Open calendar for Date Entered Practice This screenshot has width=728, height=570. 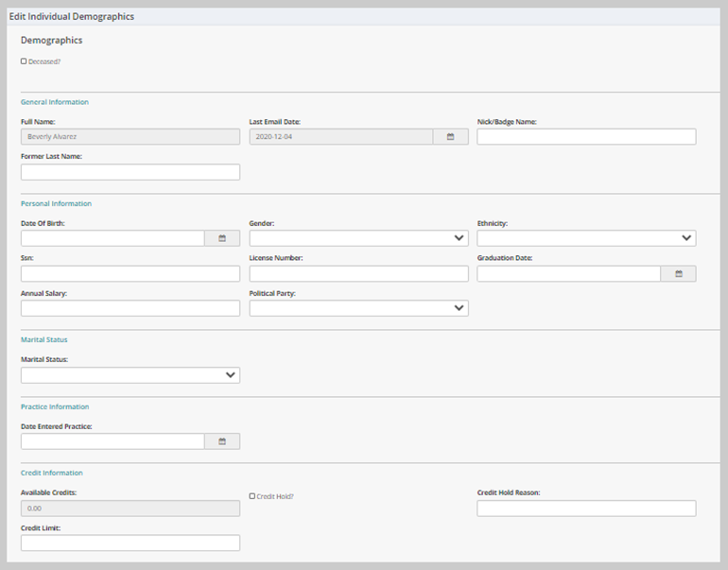pos(222,441)
